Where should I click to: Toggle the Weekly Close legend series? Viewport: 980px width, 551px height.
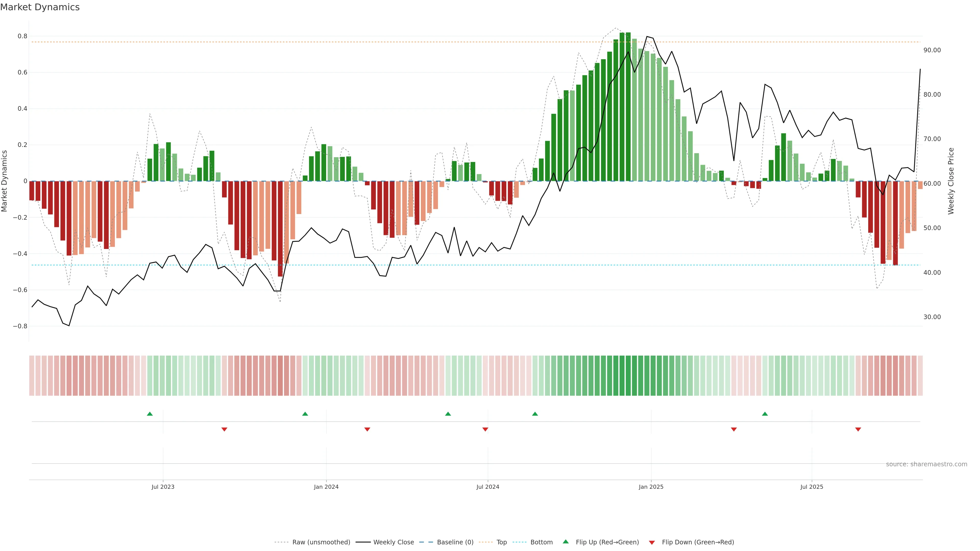coord(393,542)
